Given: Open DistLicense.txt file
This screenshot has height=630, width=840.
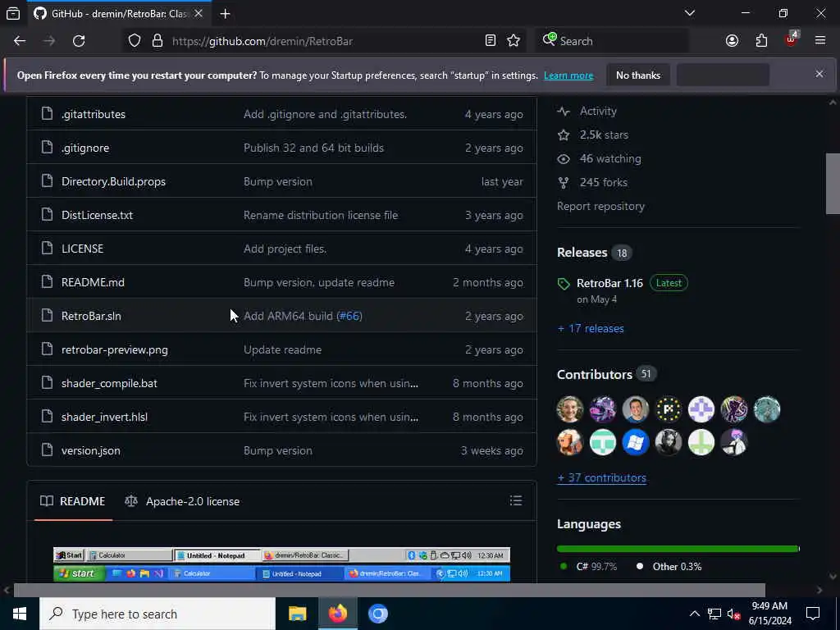Looking at the screenshot, I should (x=97, y=216).
